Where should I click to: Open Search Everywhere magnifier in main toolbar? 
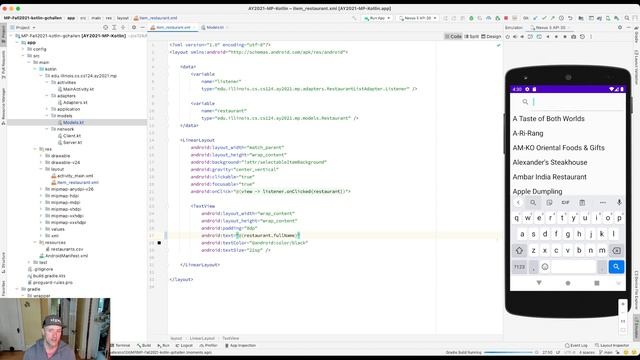click(x=627, y=18)
